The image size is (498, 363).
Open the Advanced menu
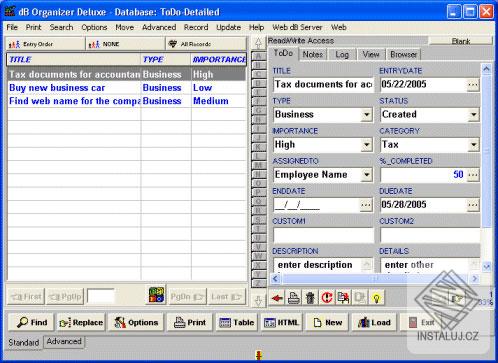click(x=159, y=27)
